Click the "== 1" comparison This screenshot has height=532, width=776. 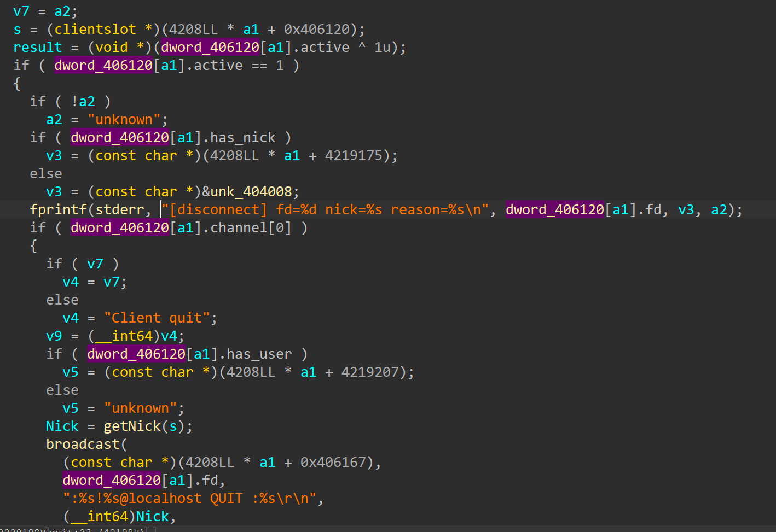pos(268,65)
